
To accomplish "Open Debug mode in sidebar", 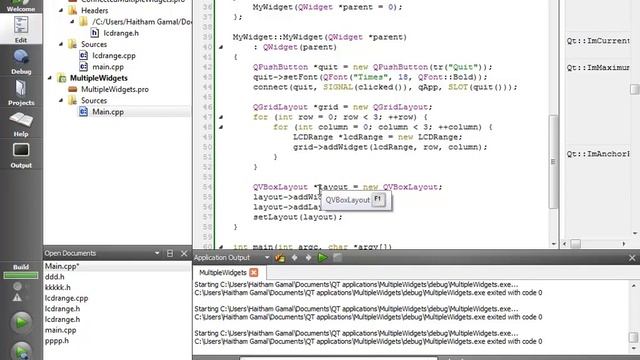I will pos(21,62).
